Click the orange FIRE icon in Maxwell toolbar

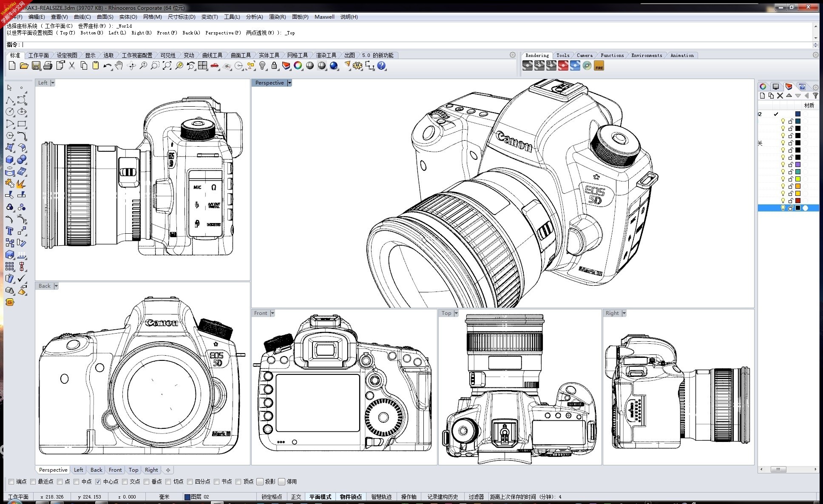click(x=599, y=66)
